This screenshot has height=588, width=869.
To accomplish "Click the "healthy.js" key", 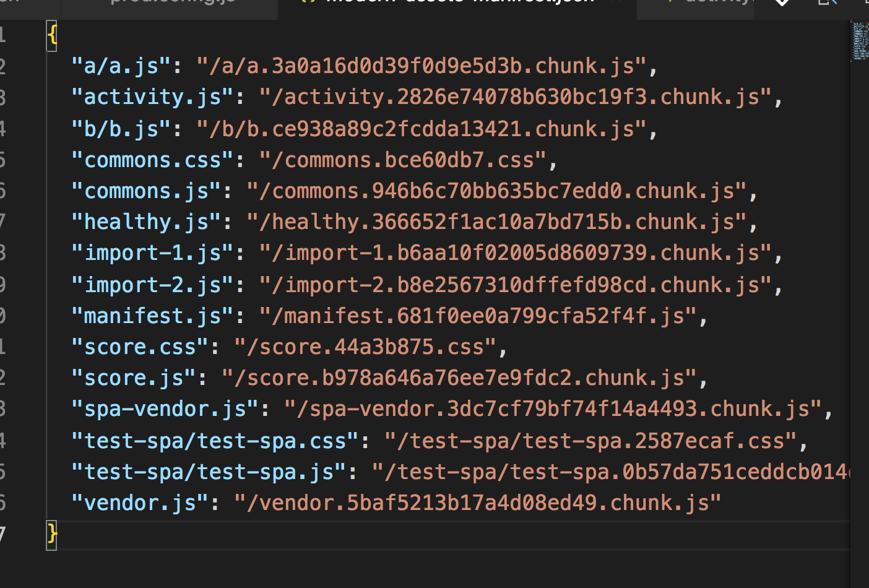I will (146, 222).
